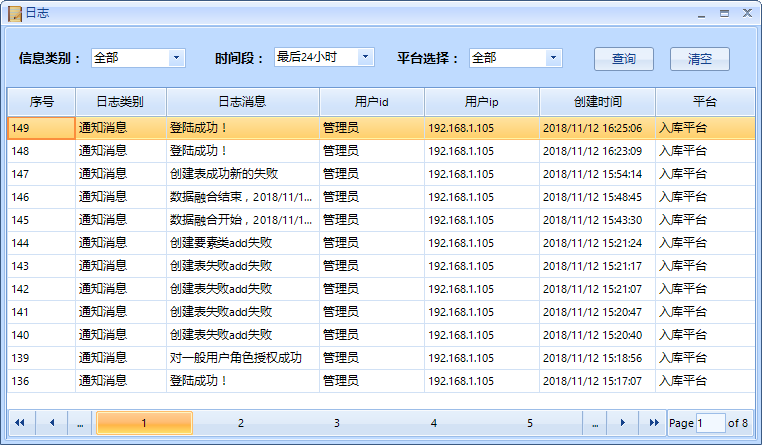This screenshot has height=445, width=762.
Task: Open the 平台选择 dropdown
Action: [x=553, y=58]
